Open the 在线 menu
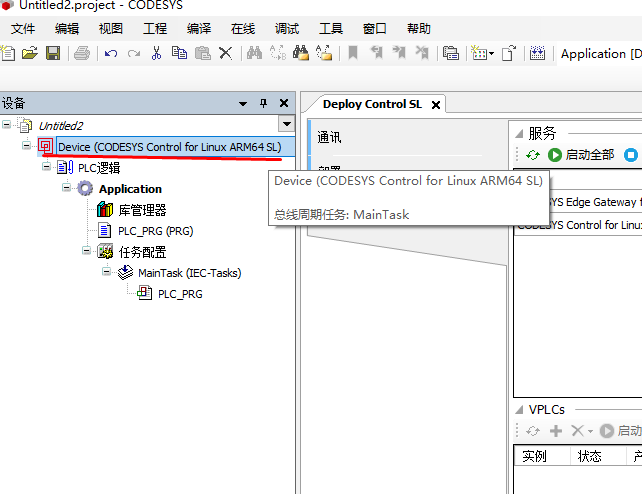642x494 pixels. tap(243, 29)
